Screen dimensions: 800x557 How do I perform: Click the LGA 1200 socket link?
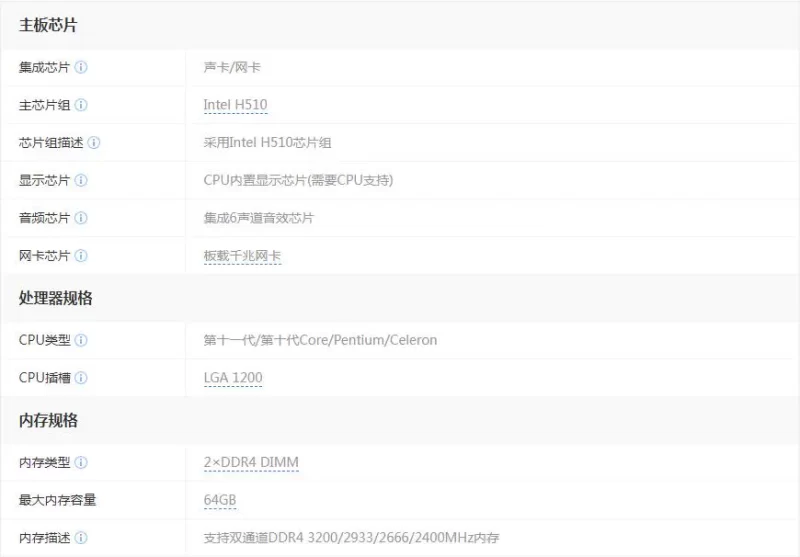[233, 378]
